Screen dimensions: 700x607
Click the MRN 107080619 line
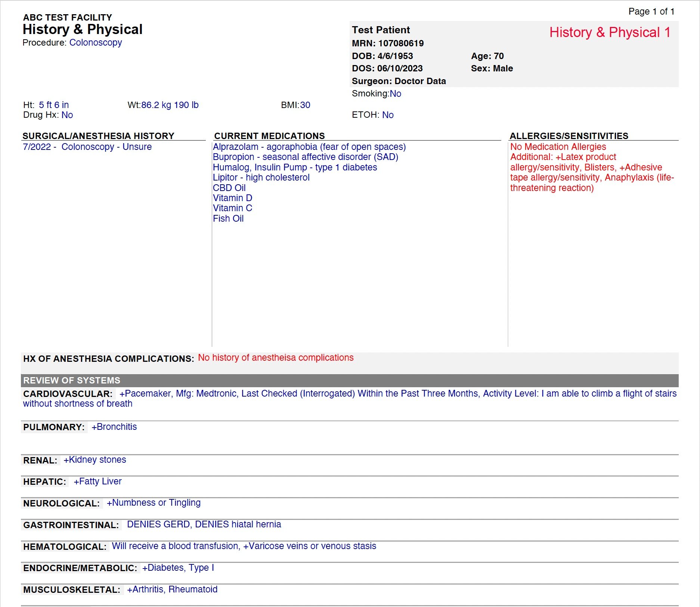pyautogui.click(x=388, y=43)
